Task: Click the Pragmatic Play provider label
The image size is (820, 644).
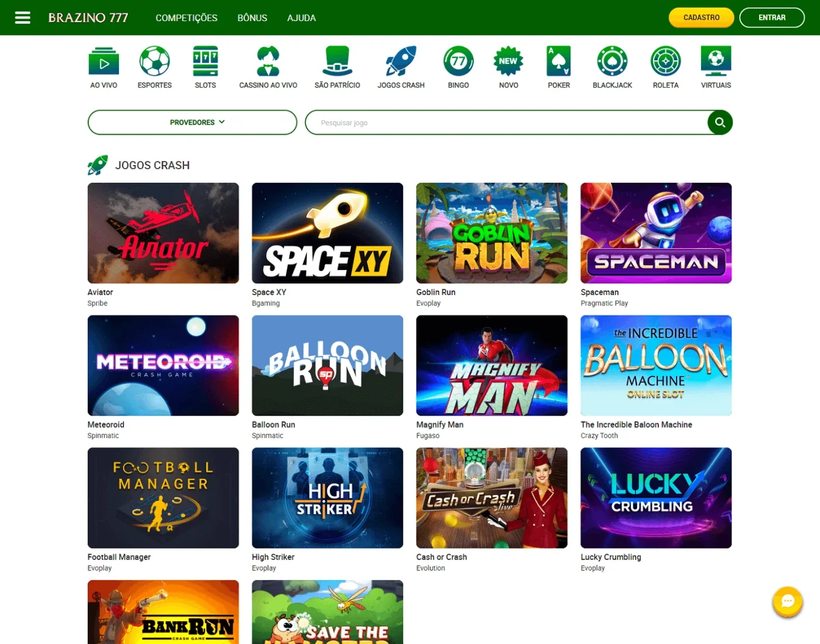Action: pos(604,303)
